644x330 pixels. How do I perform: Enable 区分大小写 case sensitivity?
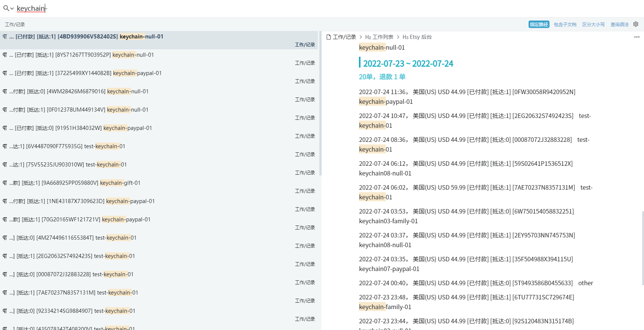point(593,24)
